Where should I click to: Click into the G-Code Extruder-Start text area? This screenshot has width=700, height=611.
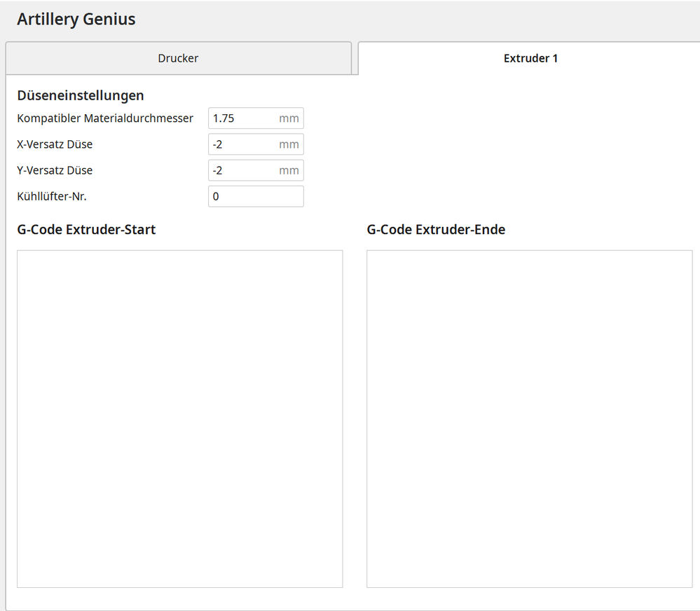click(x=180, y=418)
